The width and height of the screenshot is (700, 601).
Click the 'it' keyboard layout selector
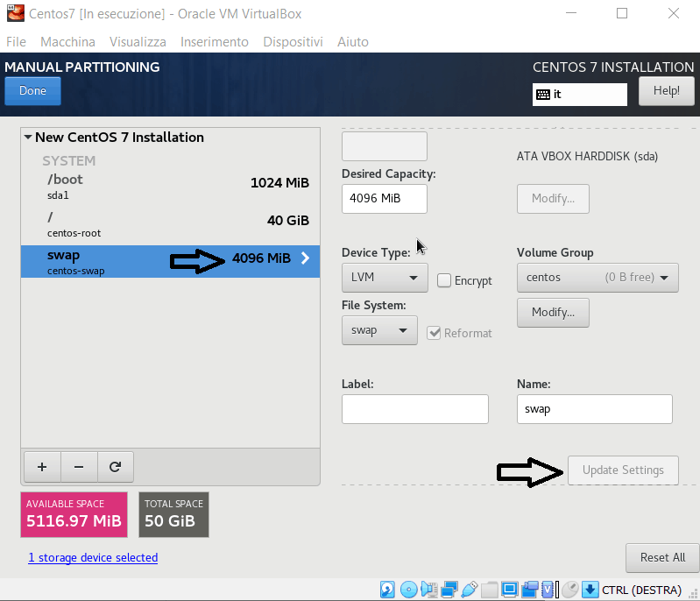(579, 95)
